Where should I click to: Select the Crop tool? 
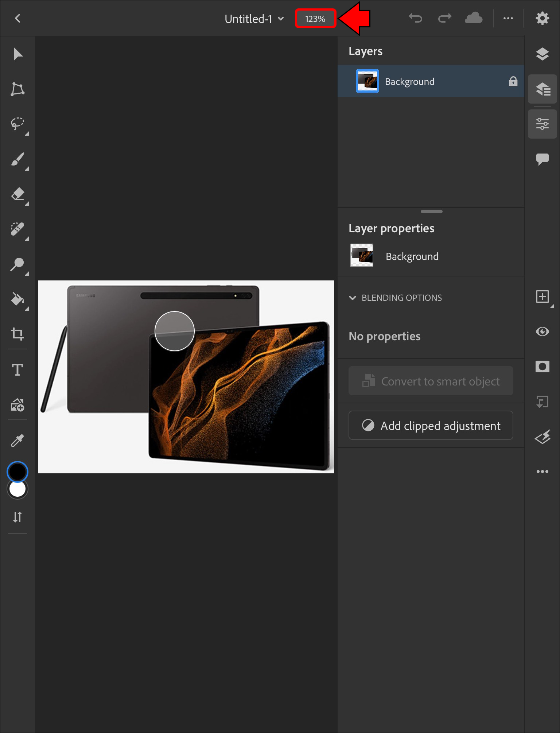pos(17,334)
